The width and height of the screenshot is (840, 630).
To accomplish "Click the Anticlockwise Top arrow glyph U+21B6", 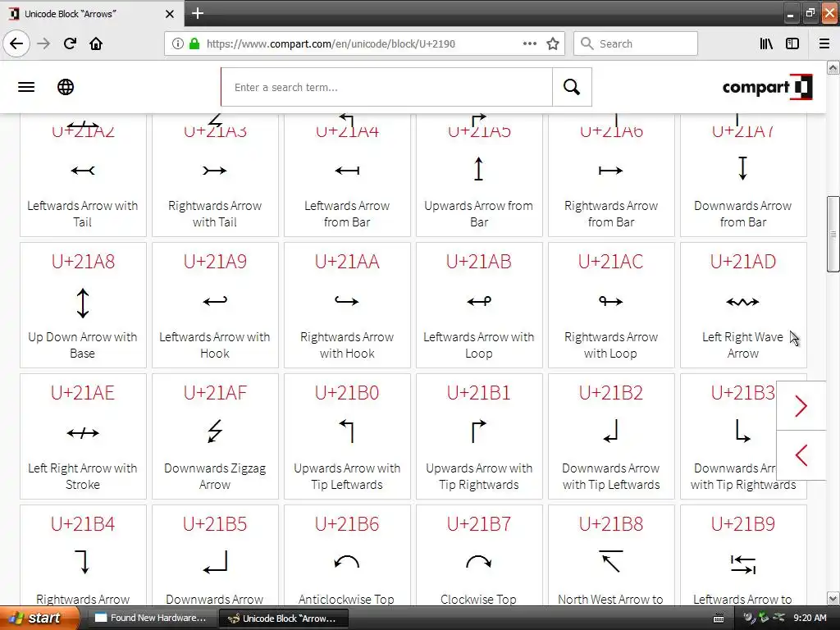I will 347,561.
